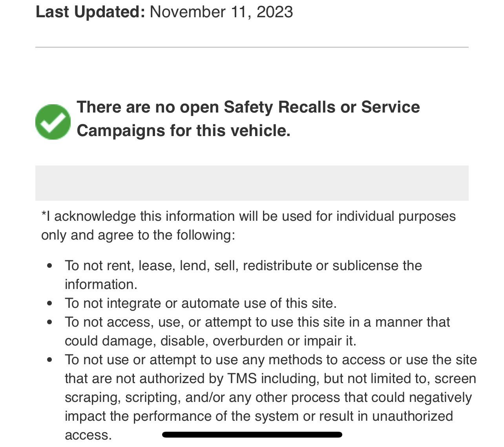Click bullet dot beside unauthorized methods item
Image resolution: width=504 pixels, height=447 pixels.
click(x=49, y=360)
